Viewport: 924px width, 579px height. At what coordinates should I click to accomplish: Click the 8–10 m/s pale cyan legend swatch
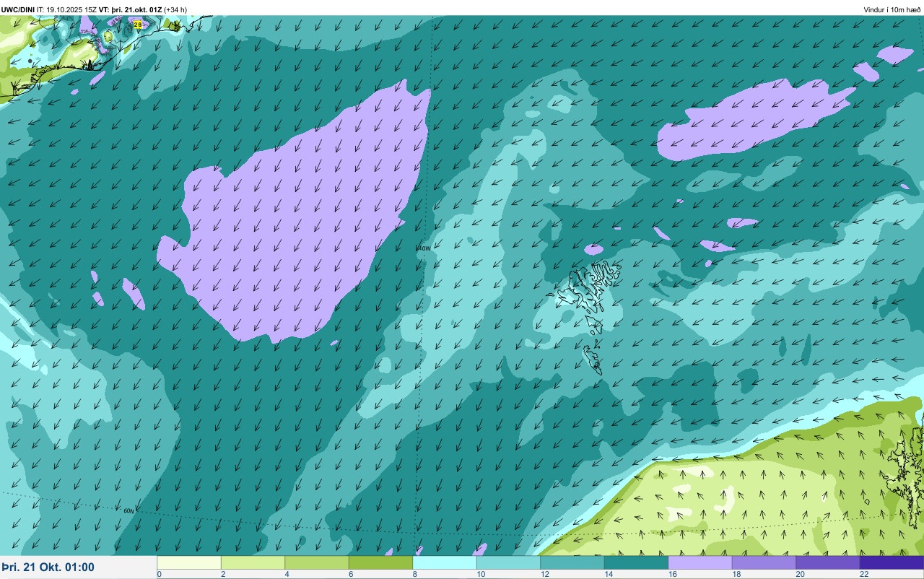pos(445,562)
